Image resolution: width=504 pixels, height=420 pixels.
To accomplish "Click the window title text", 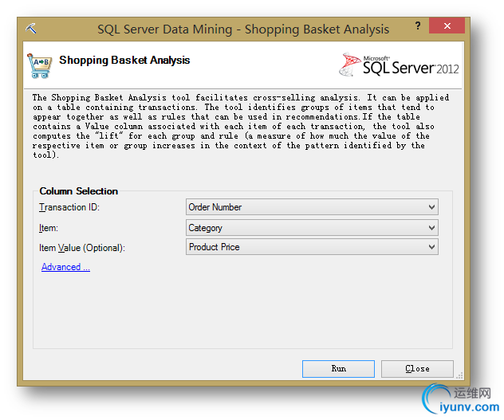I will (243, 29).
